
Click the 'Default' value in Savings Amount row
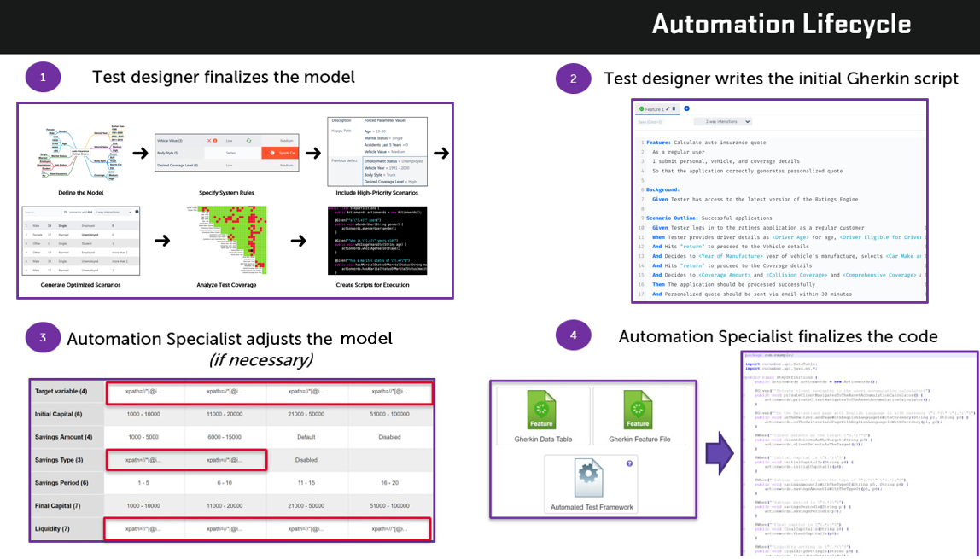click(x=306, y=437)
